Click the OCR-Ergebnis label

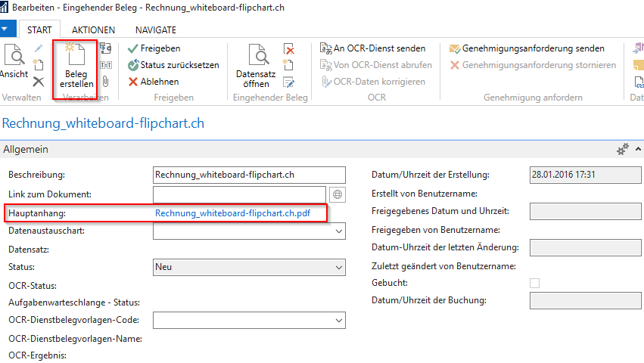37,355
